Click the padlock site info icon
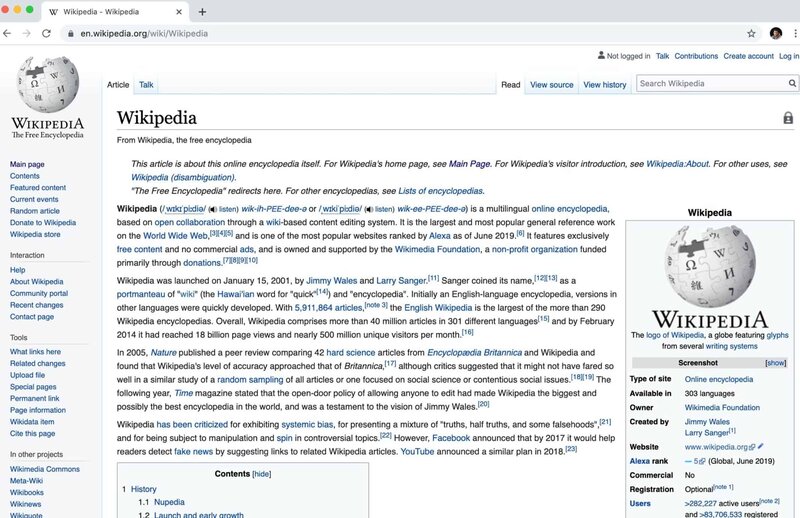Image resolution: width=800 pixels, height=518 pixels. pyautogui.click(x=70, y=34)
